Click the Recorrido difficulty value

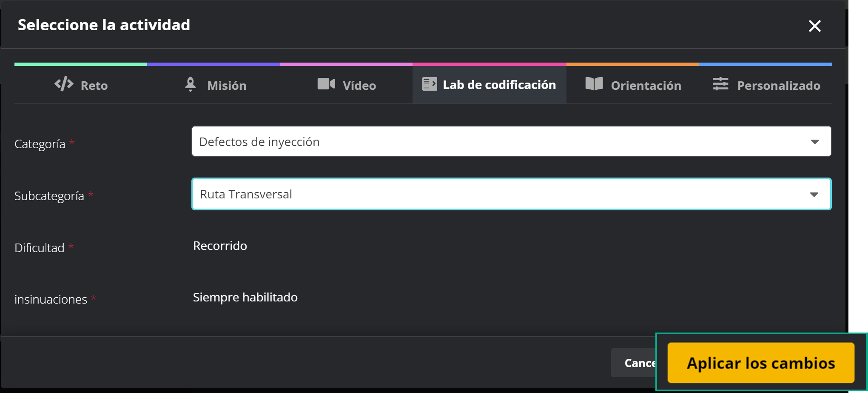[x=220, y=246]
